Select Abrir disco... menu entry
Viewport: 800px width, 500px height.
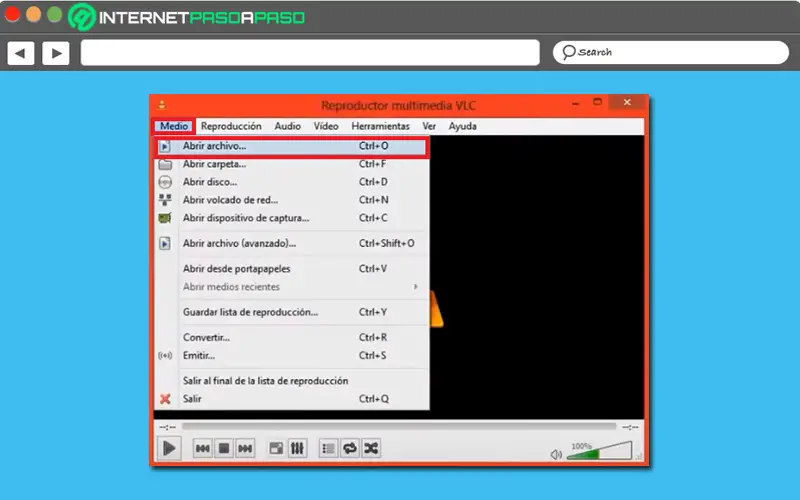pos(291,182)
